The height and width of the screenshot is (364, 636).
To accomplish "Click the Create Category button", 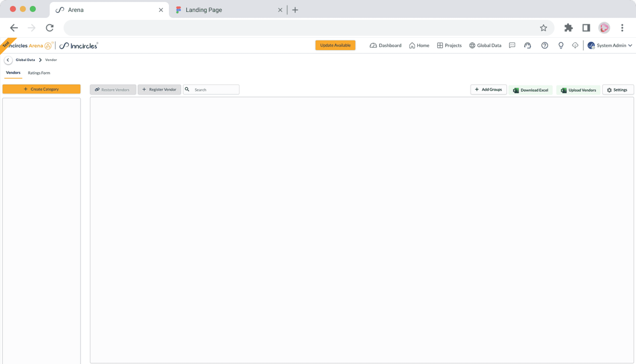I will 42,89.
